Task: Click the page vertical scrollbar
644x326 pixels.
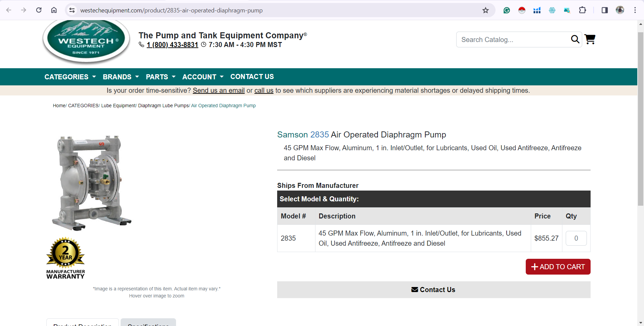Action: click(641, 119)
